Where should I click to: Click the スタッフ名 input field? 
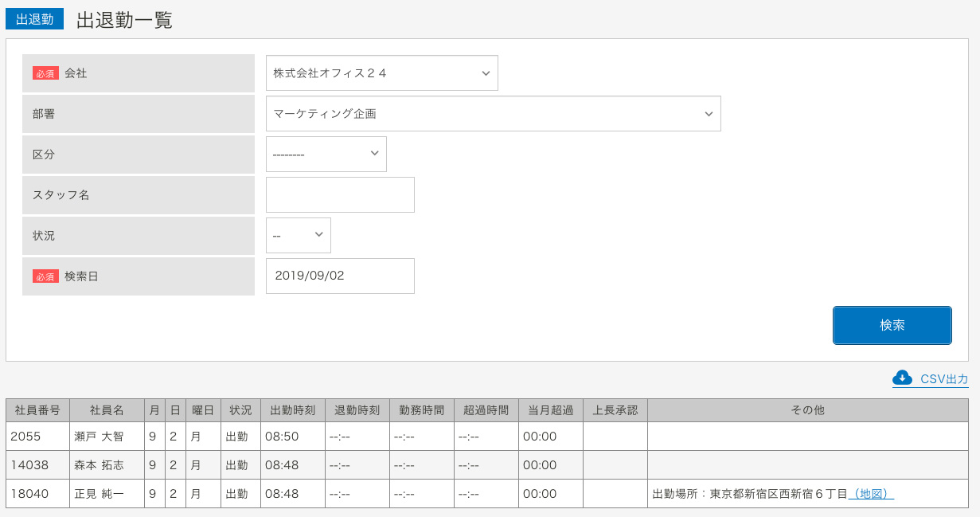(x=340, y=194)
